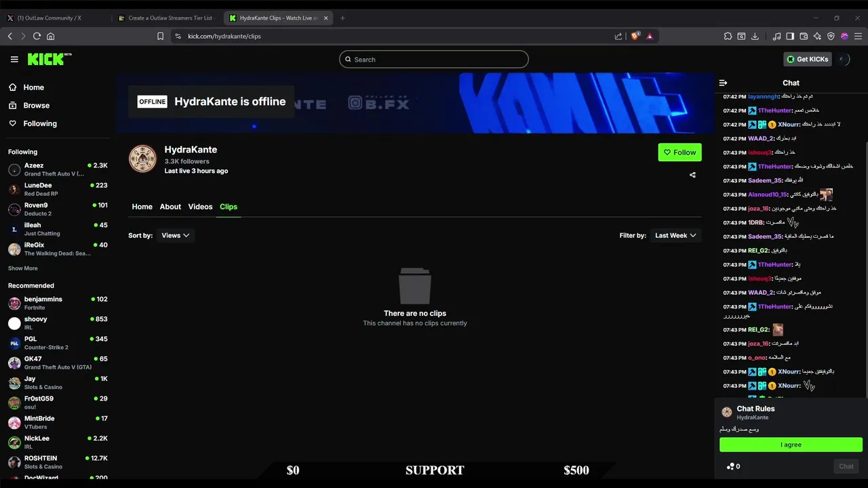Open the browser profile avatar
Image resolution: width=868 pixels, height=488 pixels.
coord(844,36)
